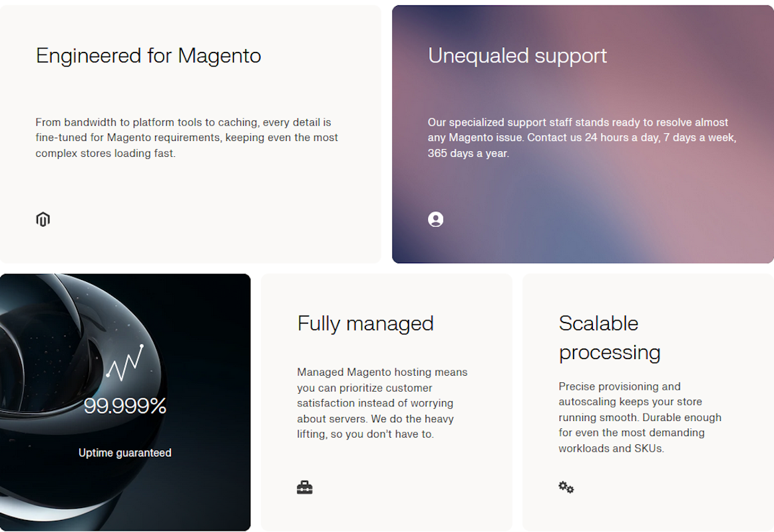The height and width of the screenshot is (532, 774).
Task: Click the 'Precise provisioning and autoscaling' paragraph
Action: [x=640, y=417]
